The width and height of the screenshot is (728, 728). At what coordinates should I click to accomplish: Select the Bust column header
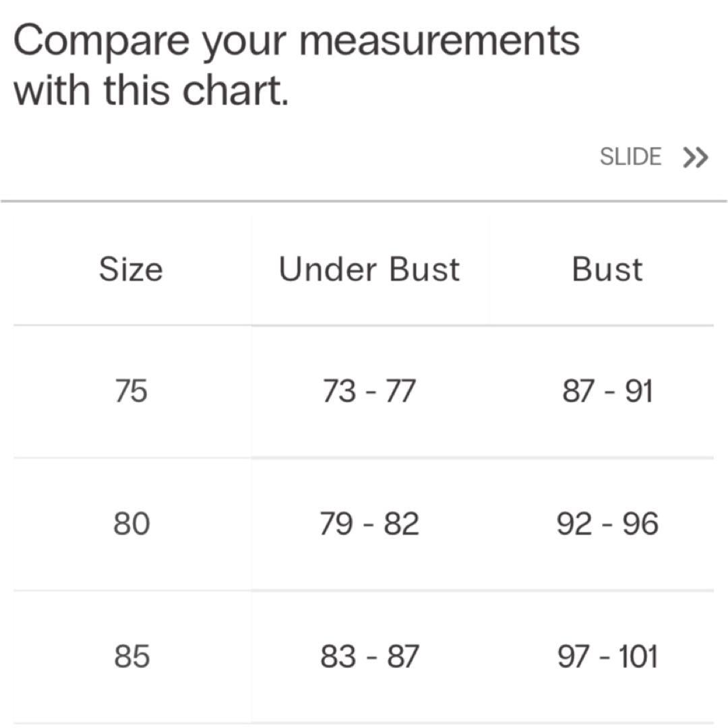coord(607,269)
